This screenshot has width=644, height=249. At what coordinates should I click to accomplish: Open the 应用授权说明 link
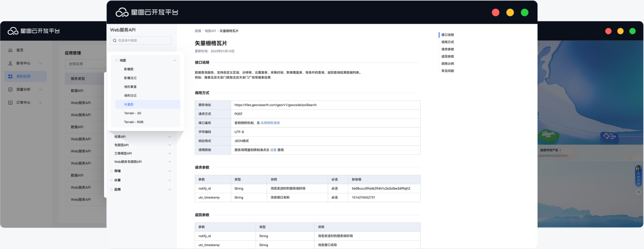tap(270, 123)
